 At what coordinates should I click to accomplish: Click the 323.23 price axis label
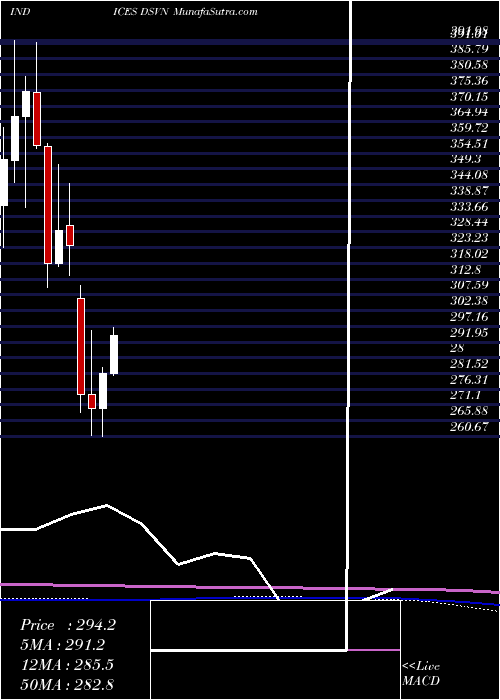(469, 236)
